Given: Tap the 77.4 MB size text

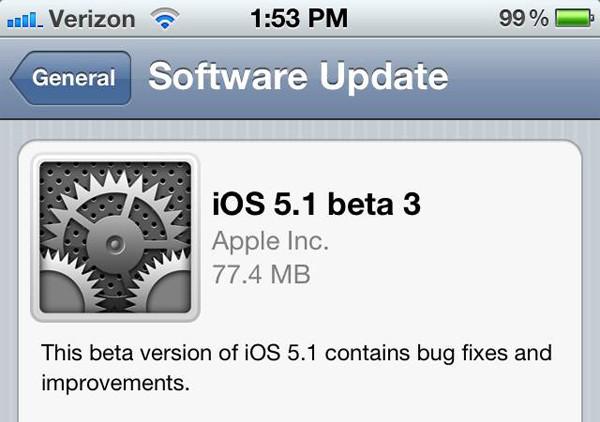Looking at the screenshot, I should coord(261,274).
